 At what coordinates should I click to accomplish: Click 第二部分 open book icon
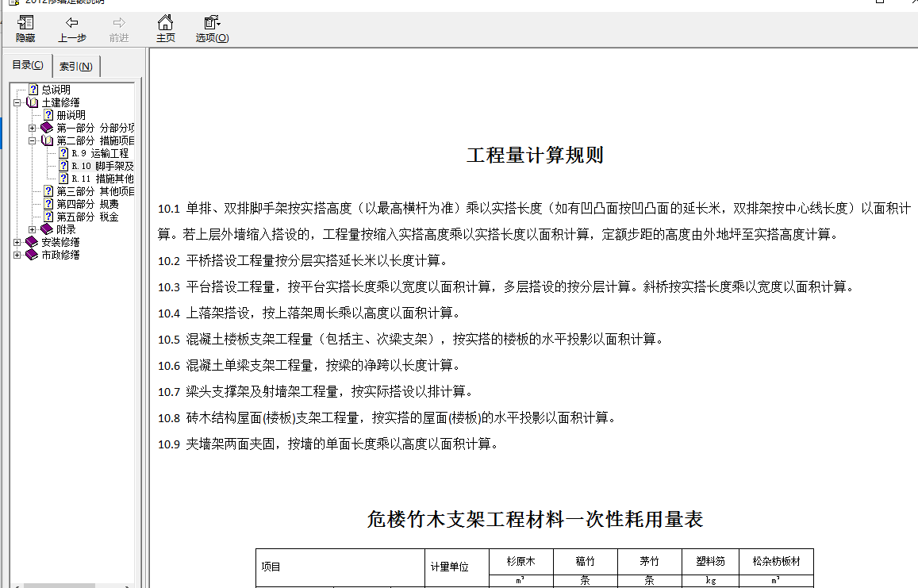coord(47,140)
